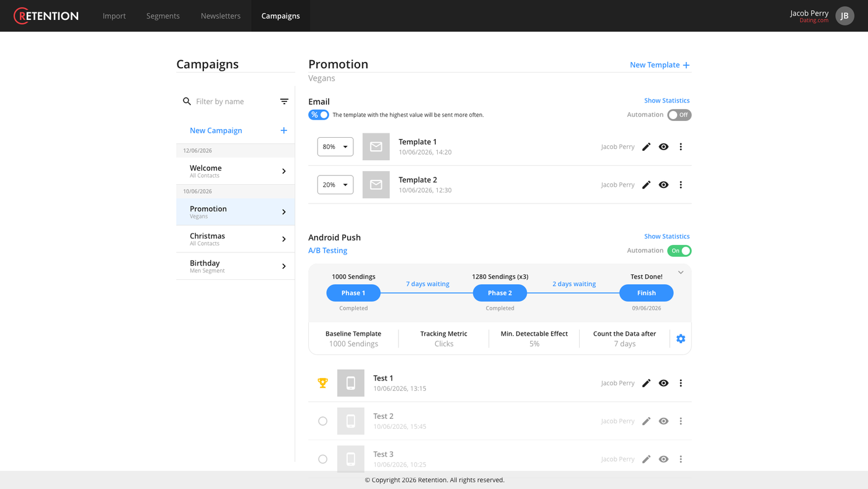Expand the Promotion campaign chevron

pos(284,212)
